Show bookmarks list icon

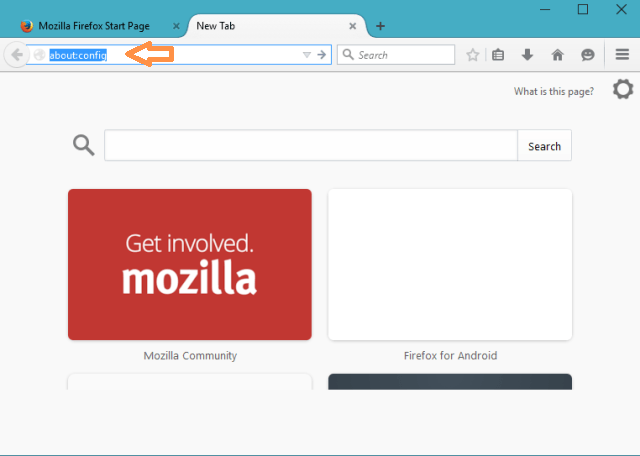coord(498,55)
